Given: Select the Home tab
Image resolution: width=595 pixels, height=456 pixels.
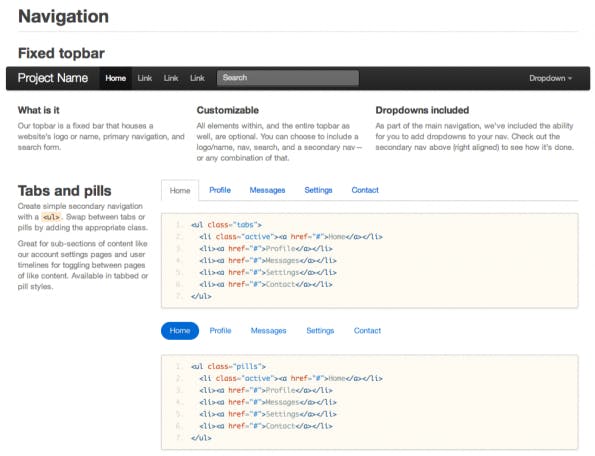Looking at the screenshot, I should coord(180,190).
